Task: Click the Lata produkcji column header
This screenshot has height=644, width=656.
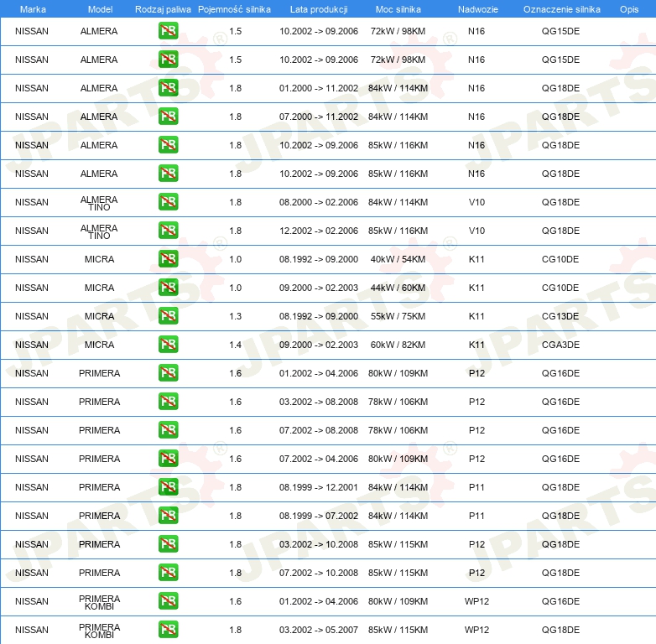Action: click(x=319, y=9)
